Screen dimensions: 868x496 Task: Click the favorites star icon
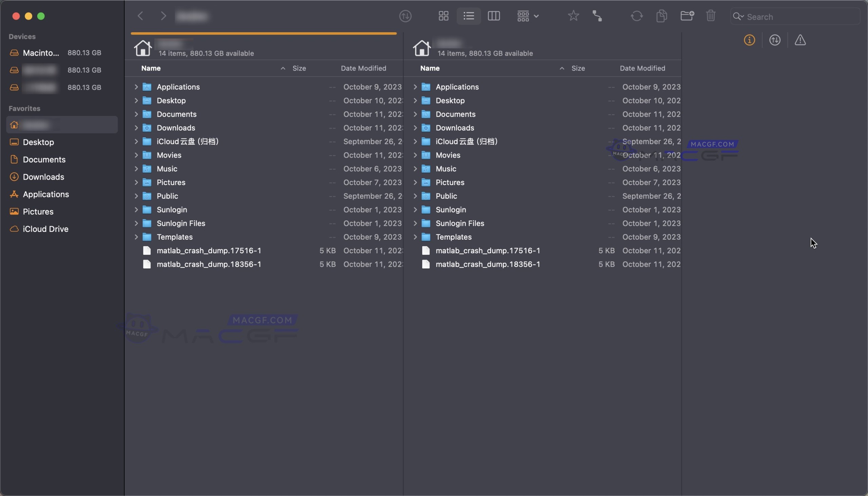(x=573, y=16)
